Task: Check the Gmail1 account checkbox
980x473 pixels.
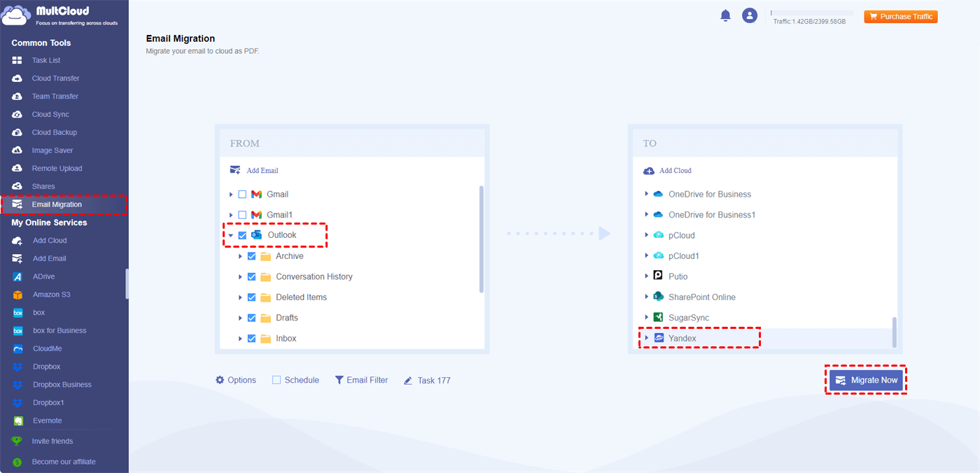Action: 242,215
